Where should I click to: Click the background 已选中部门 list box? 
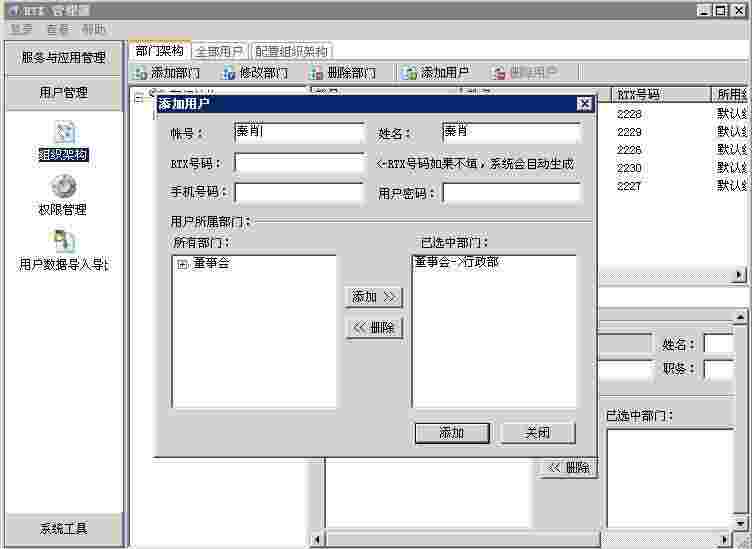coord(670,478)
